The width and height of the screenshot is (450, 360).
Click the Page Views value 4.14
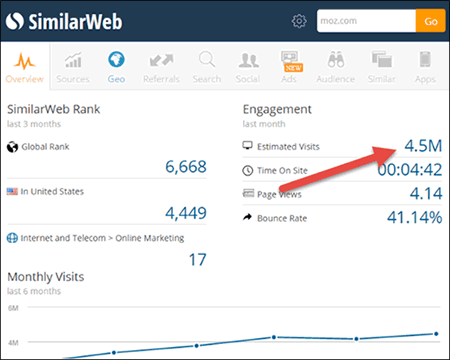tap(426, 194)
